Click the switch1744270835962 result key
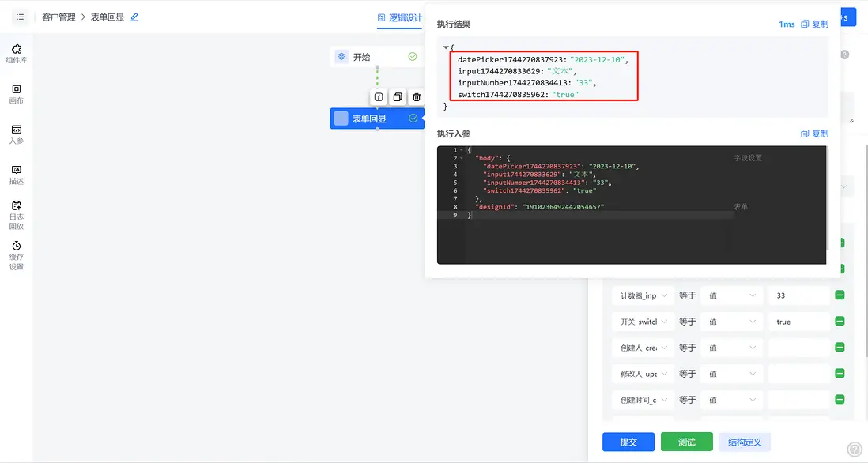This screenshot has width=868, height=463. 502,95
